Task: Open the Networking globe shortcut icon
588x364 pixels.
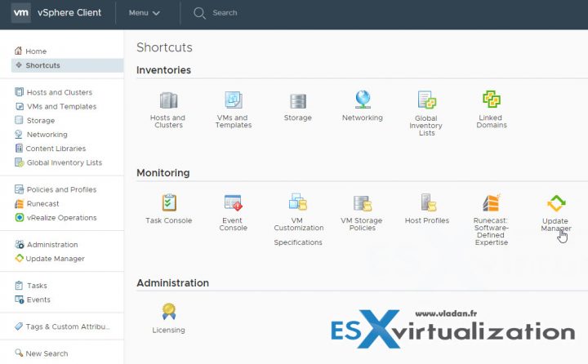Action: coord(363,100)
